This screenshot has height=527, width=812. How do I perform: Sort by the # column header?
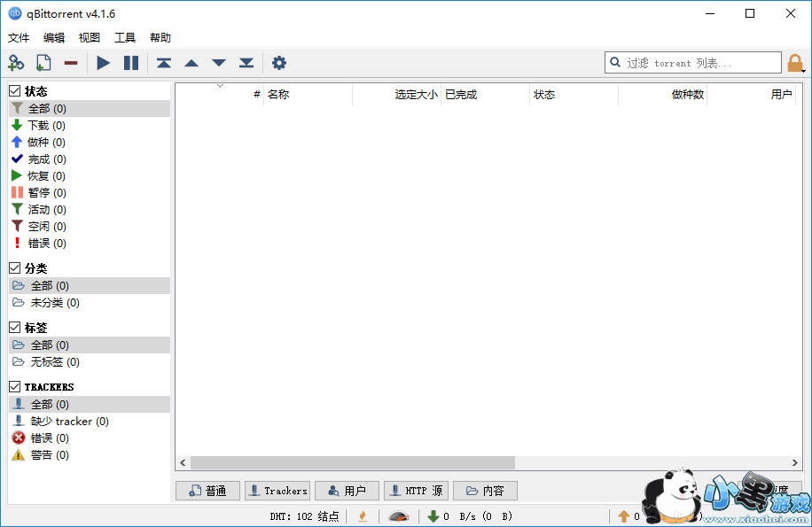point(220,95)
